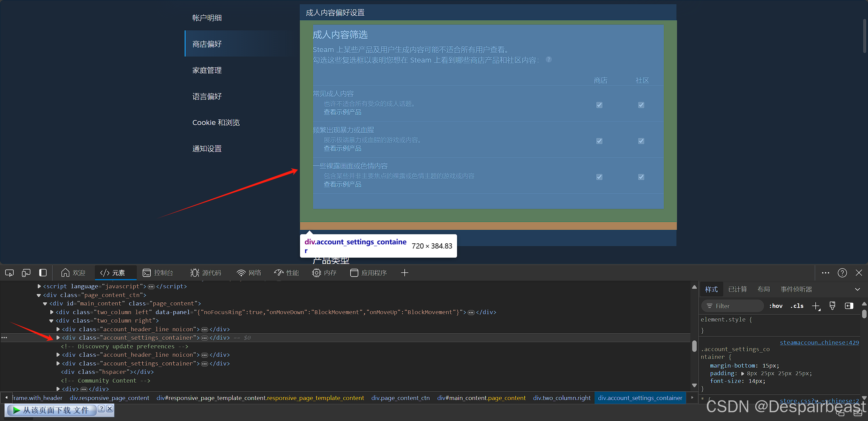Expand the padding shorthand property triangle

[742, 374]
